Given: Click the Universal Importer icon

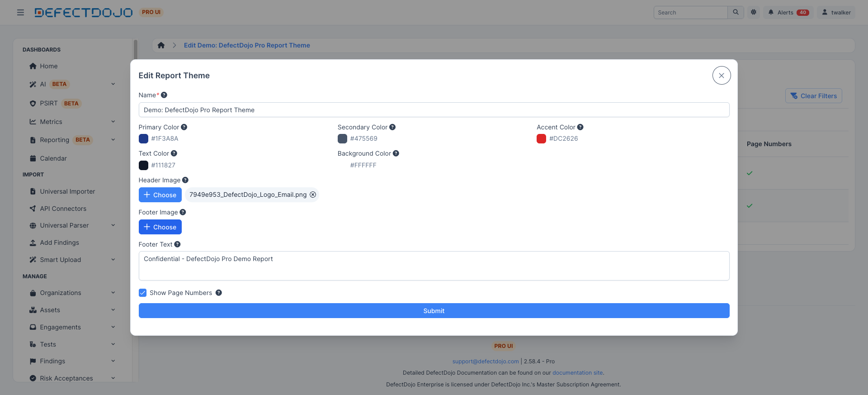Looking at the screenshot, I should (33, 191).
